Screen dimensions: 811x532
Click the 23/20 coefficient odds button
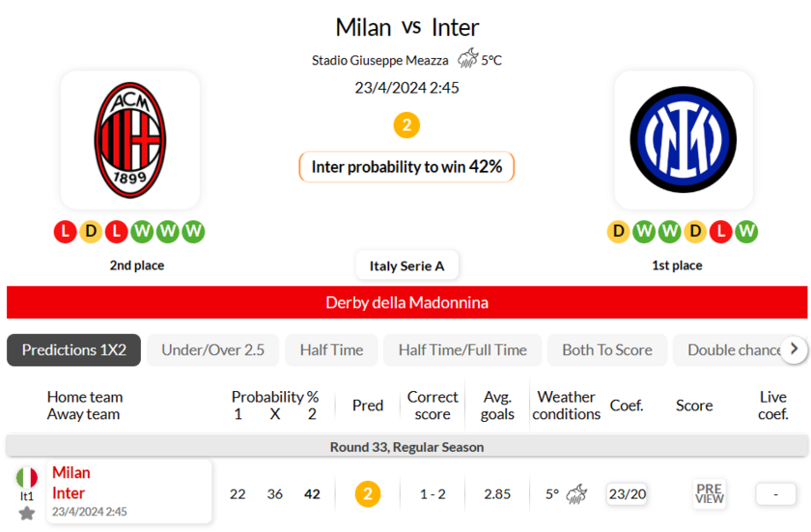[x=627, y=494]
